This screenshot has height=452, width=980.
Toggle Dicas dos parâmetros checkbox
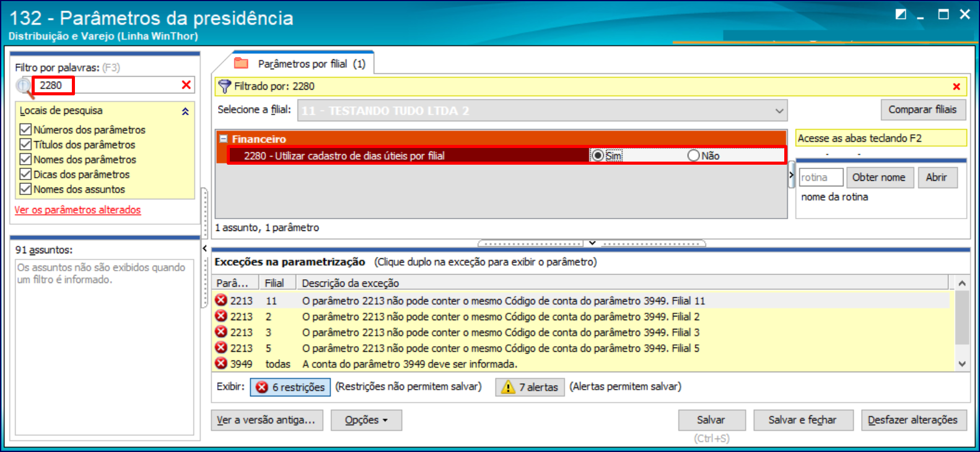[x=25, y=174]
